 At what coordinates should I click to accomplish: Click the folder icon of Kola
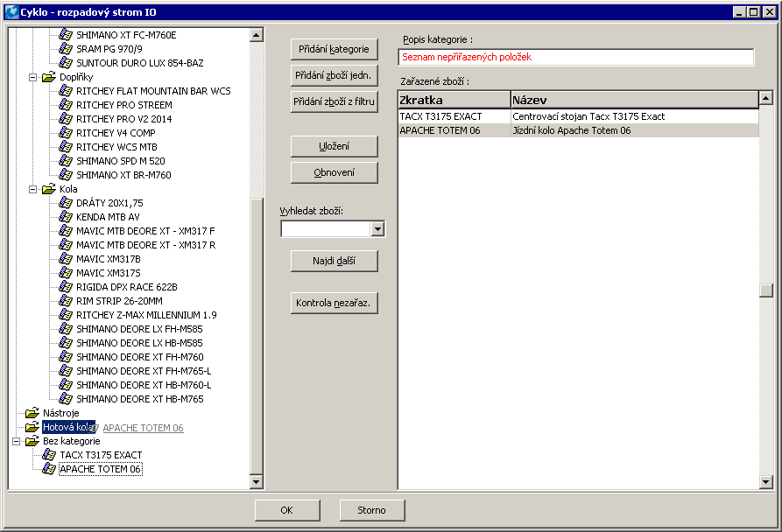point(49,189)
